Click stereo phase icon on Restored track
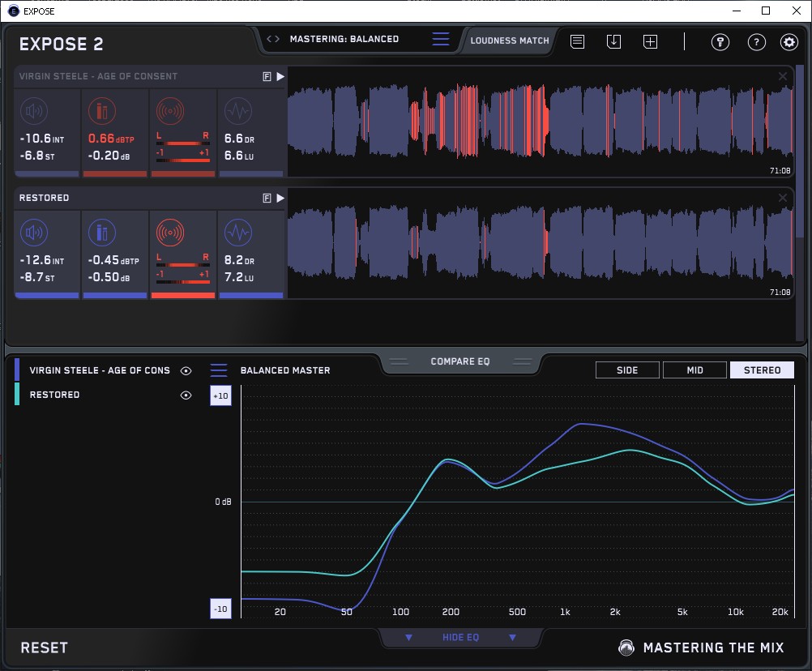 pos(169,233)
